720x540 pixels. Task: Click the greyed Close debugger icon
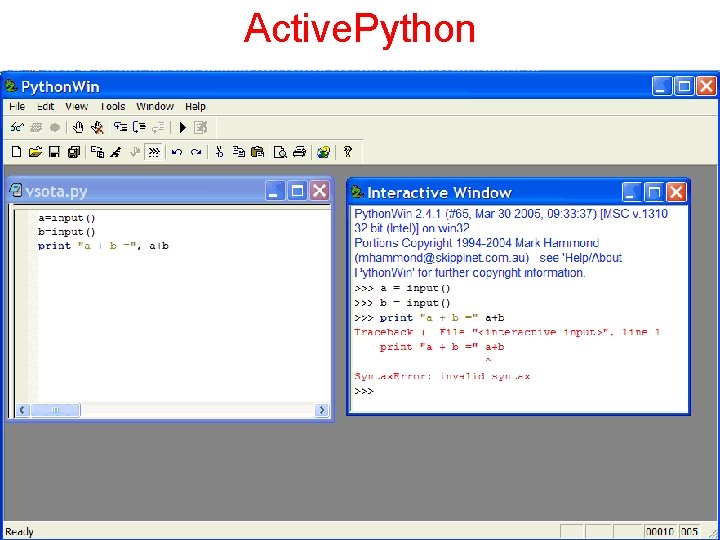point(201,127)
